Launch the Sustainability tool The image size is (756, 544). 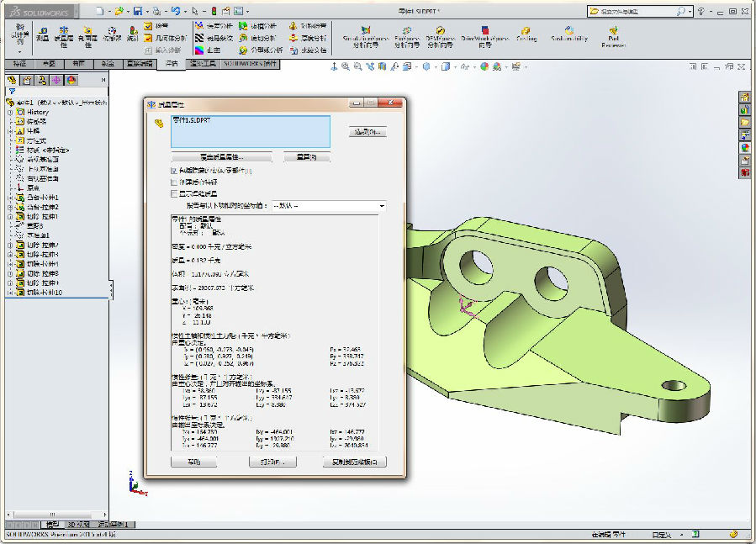click(x=569, y=33)
